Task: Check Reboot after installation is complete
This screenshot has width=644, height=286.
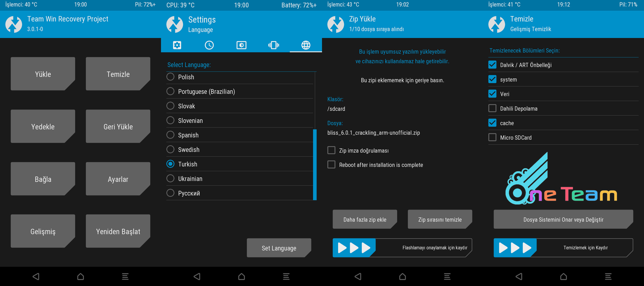Action: (331, 165)
